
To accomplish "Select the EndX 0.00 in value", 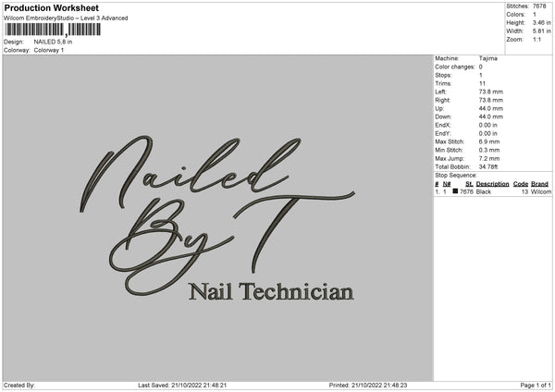I will (x=488, y=125).
